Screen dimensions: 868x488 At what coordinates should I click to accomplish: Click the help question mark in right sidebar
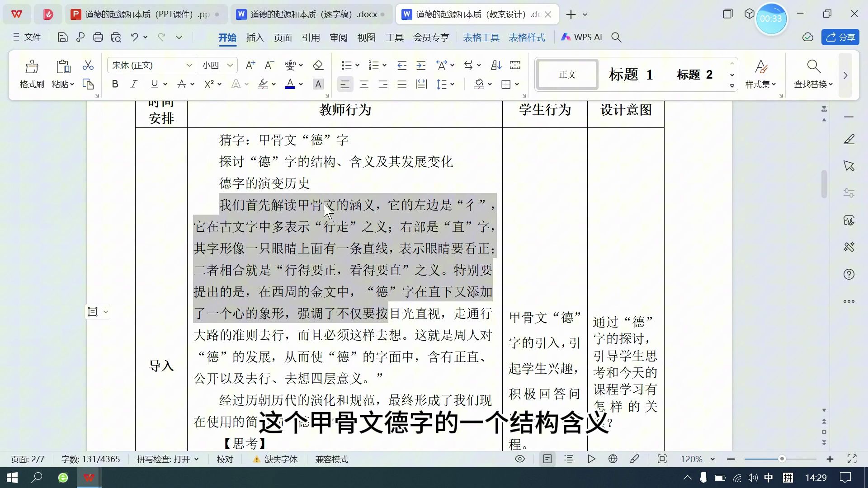pos(849,274)
